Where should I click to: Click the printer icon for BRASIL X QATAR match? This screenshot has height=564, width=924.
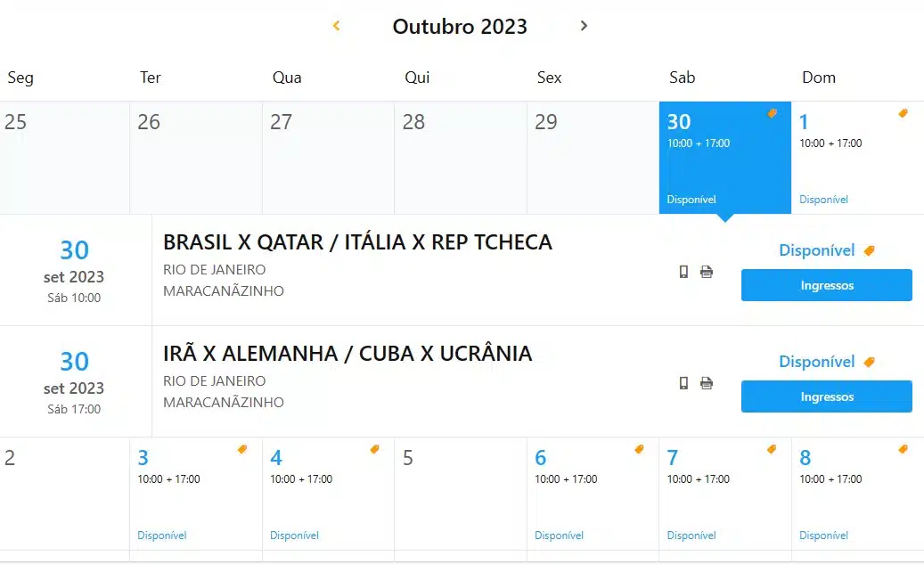tap(707, 271)
